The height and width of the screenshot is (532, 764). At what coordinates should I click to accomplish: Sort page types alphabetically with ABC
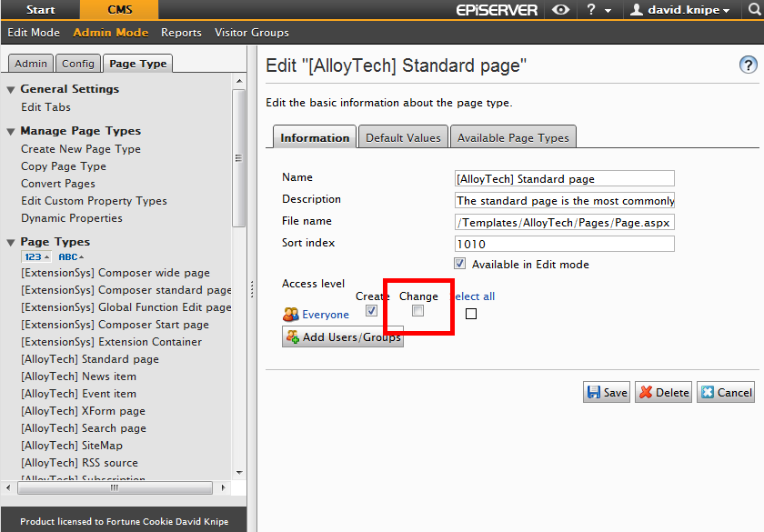(71, 256)
